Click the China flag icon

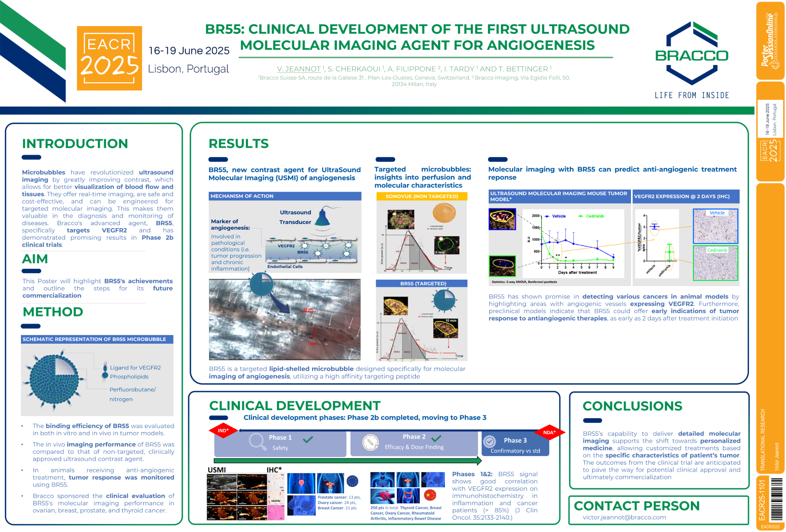tap(430, 495)
